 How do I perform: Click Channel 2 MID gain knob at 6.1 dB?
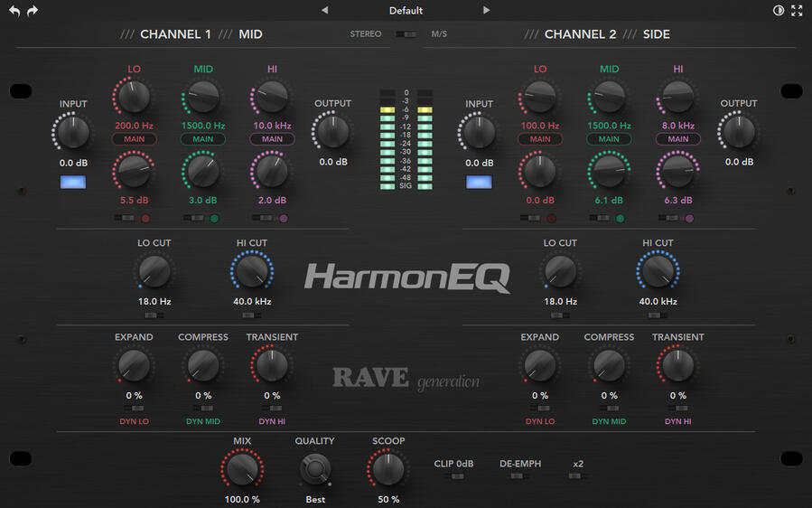(609, 172)
